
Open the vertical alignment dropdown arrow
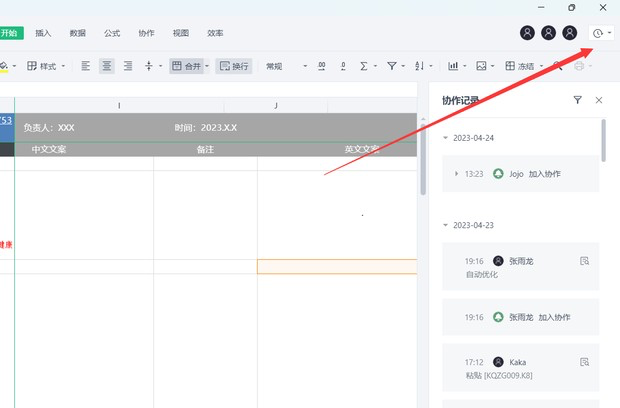tap(161, 66)
